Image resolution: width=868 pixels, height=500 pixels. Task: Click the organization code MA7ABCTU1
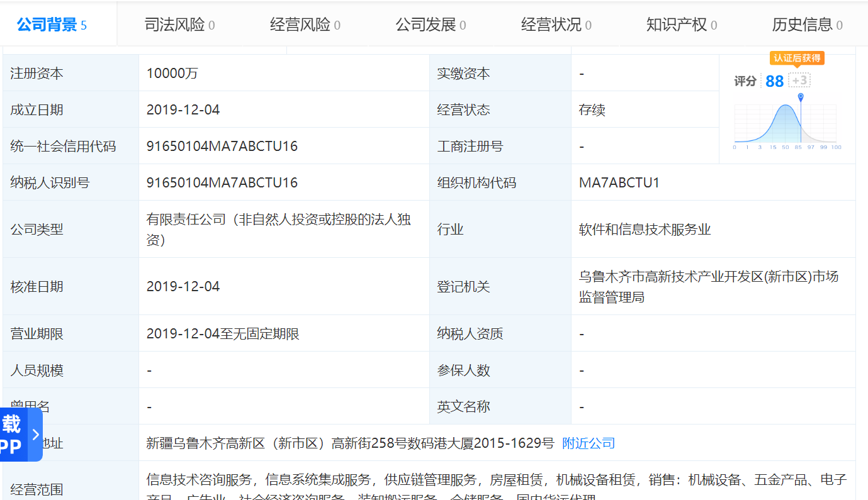coord(619,183)
